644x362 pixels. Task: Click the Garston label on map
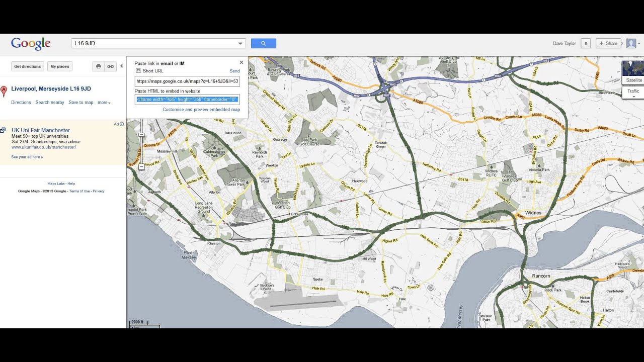(x=214, y=243)
